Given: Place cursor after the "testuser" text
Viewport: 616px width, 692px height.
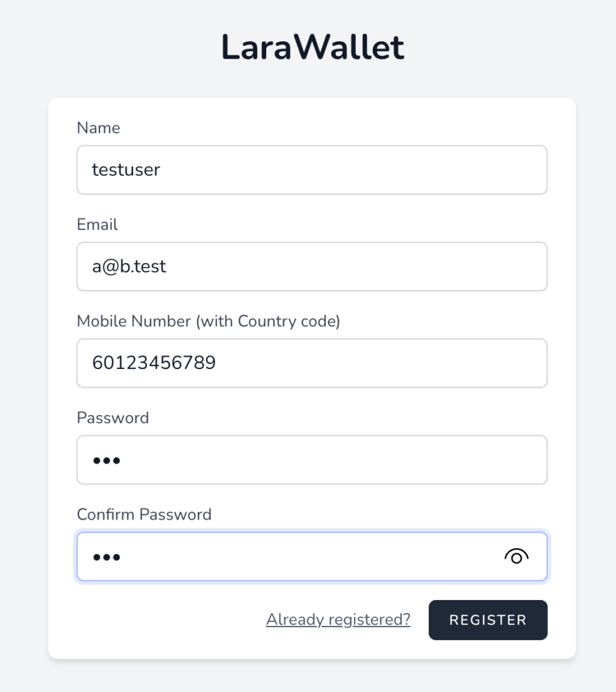Looking at the screenshot, I should 161,170.
